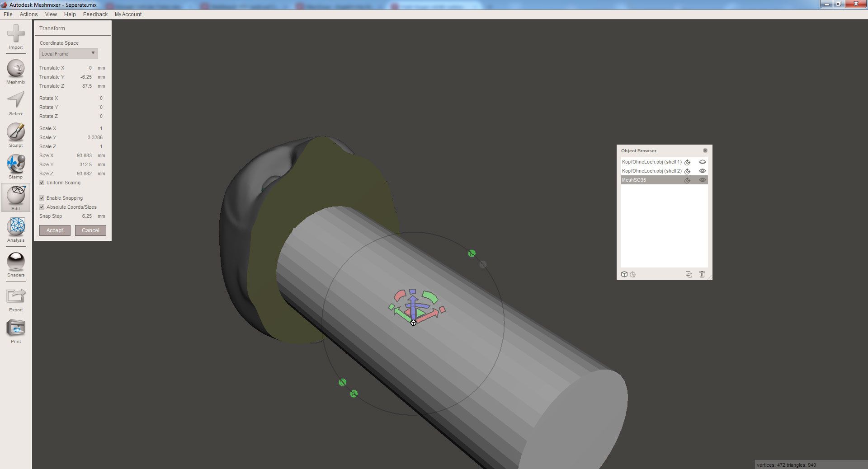Click the Scale Y value 3.3286
The image size is (868, 469).
click(x=95, y=137)
